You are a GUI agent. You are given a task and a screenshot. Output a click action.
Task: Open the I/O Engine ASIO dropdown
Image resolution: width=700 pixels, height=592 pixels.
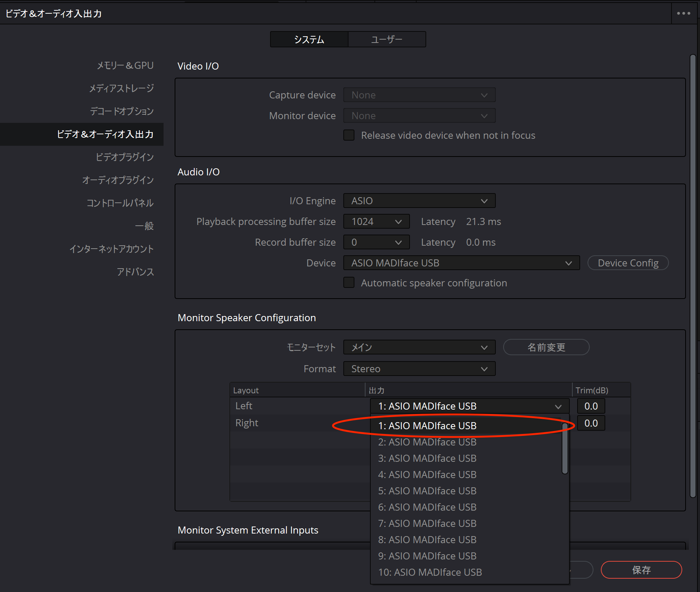419,201
